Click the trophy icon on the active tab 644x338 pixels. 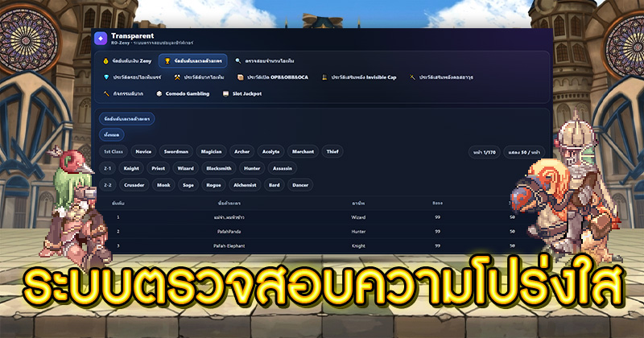167,61
